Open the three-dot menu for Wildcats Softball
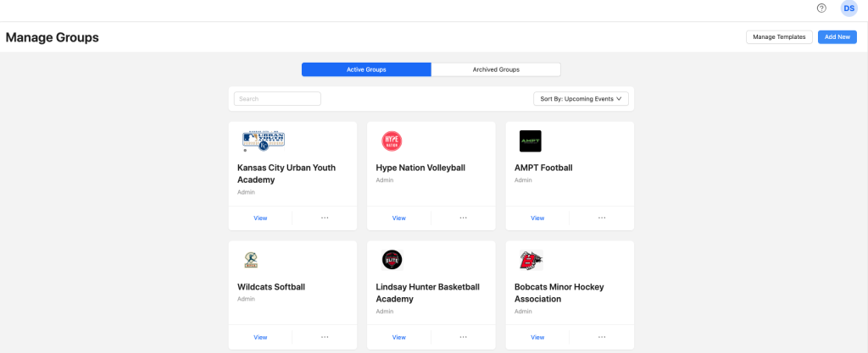The image size is (868, 353). [x=325, y=337]
